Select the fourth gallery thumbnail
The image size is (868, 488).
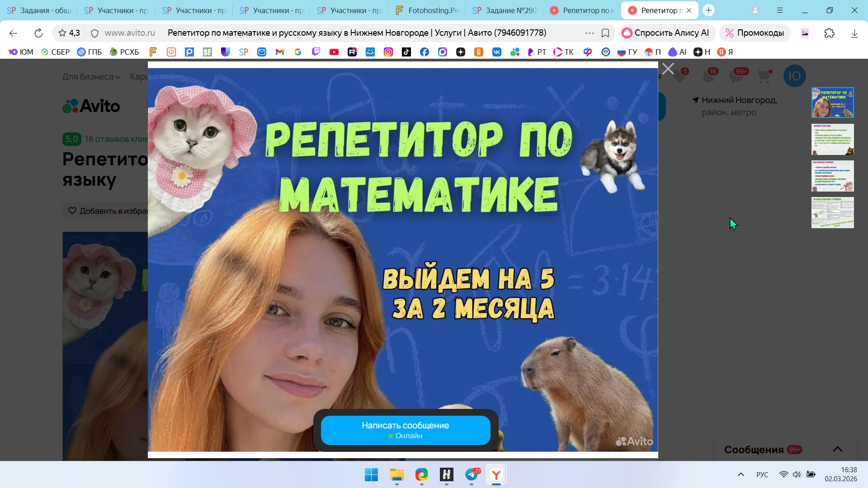(832, 212)
